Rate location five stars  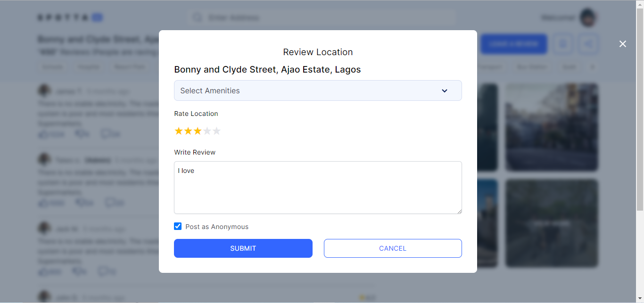[x=216, y=131]
